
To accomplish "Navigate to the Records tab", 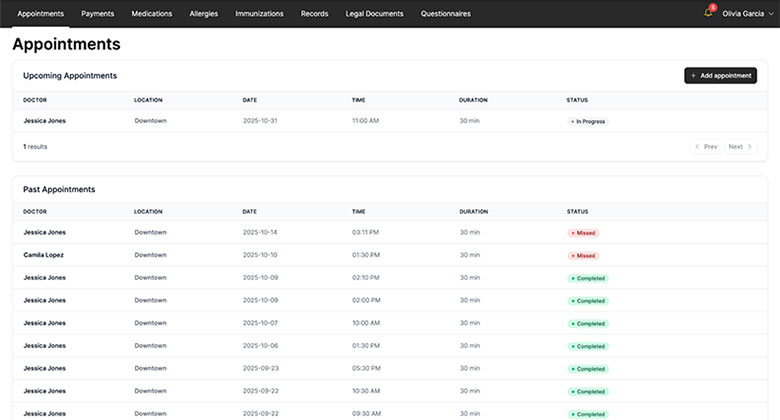I will tap(314, 14).
